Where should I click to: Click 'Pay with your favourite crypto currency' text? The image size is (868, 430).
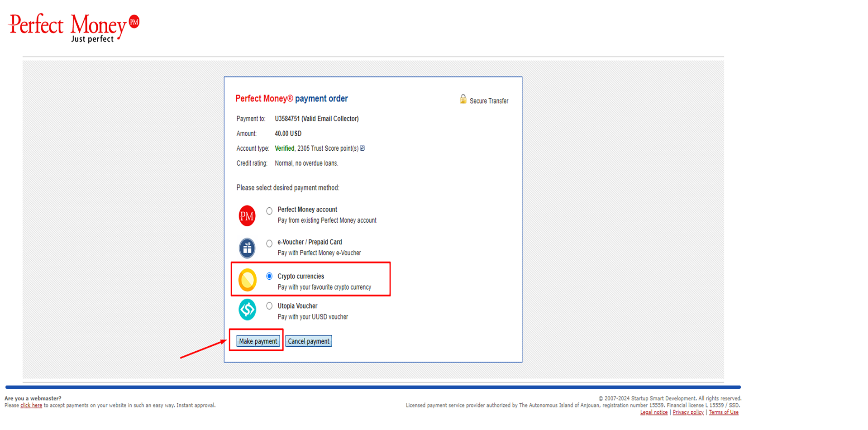point(324,287)
